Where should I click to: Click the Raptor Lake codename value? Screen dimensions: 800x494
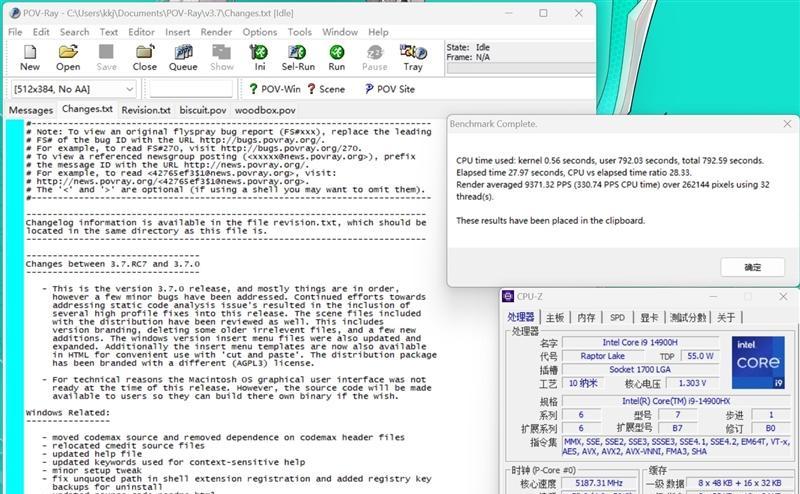coord(603,356)
